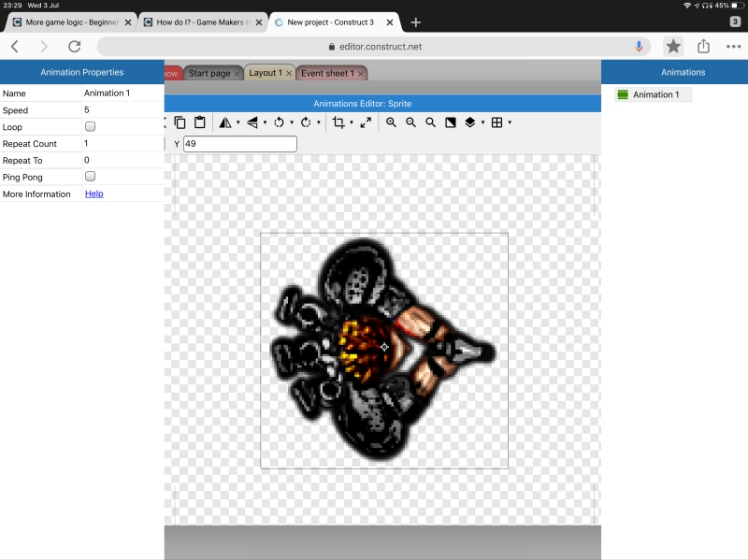Viewport: 748px width, 560px height.
Task: Open the tab count switcher
Action: [735, 22]
